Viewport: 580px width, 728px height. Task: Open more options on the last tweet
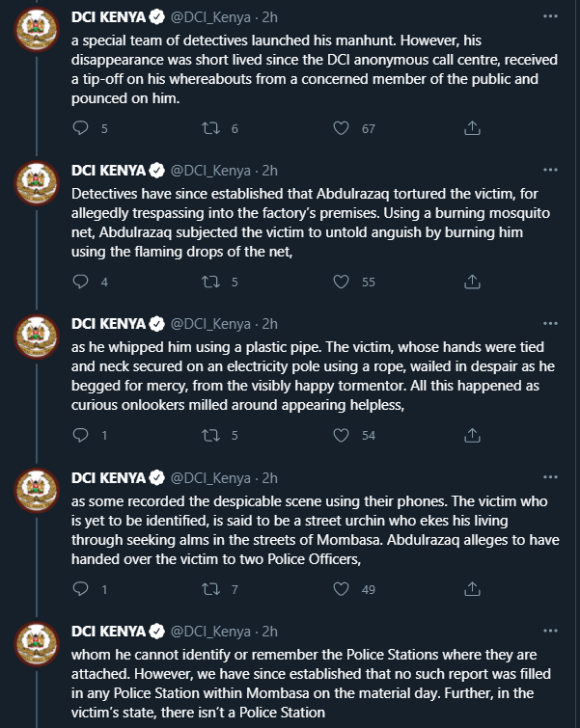click(x=550, y=631)
